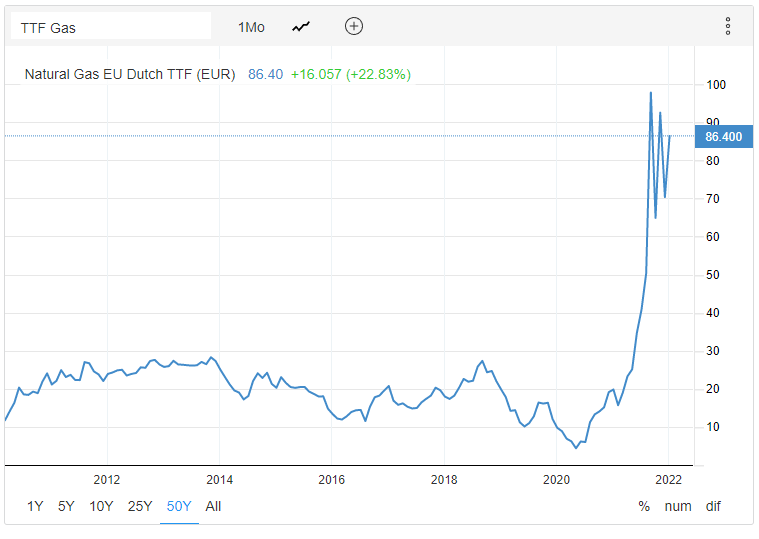The width and height of the screenshot is (759, 539).
Task: Switch to the 10Y range
Action: click(x=101, y=506)
